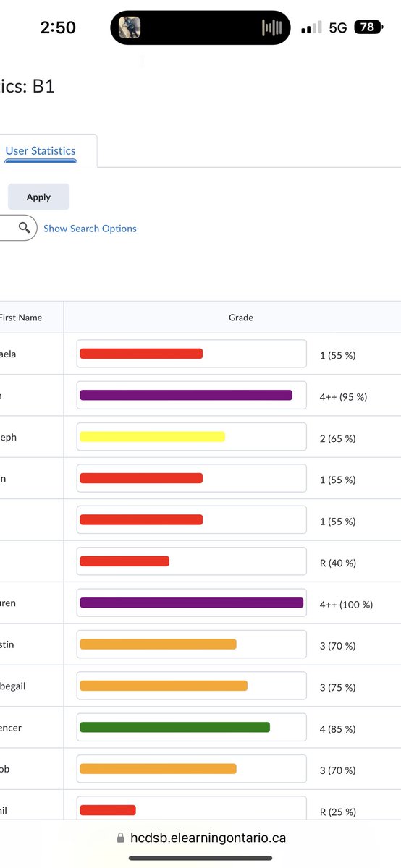This screenshot has width=401, height=868.
Task: Click the First Name column header
Action: [21, 318]
